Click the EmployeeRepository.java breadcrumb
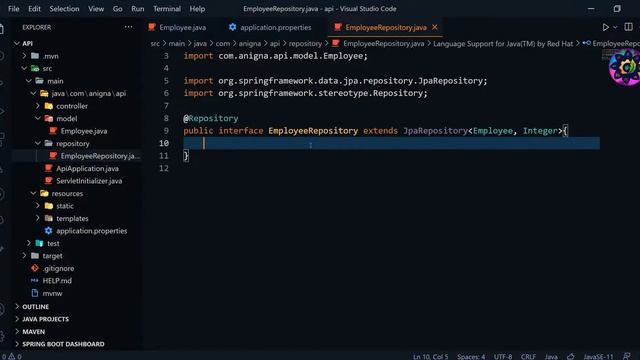640x360 pixels. 383,43
